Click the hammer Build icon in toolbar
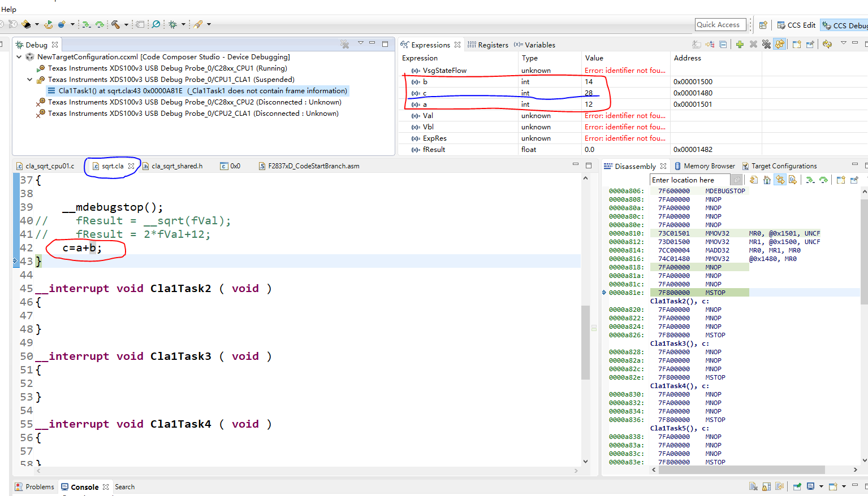The width and height of the screenshot is (868, 496). [115, 24]
